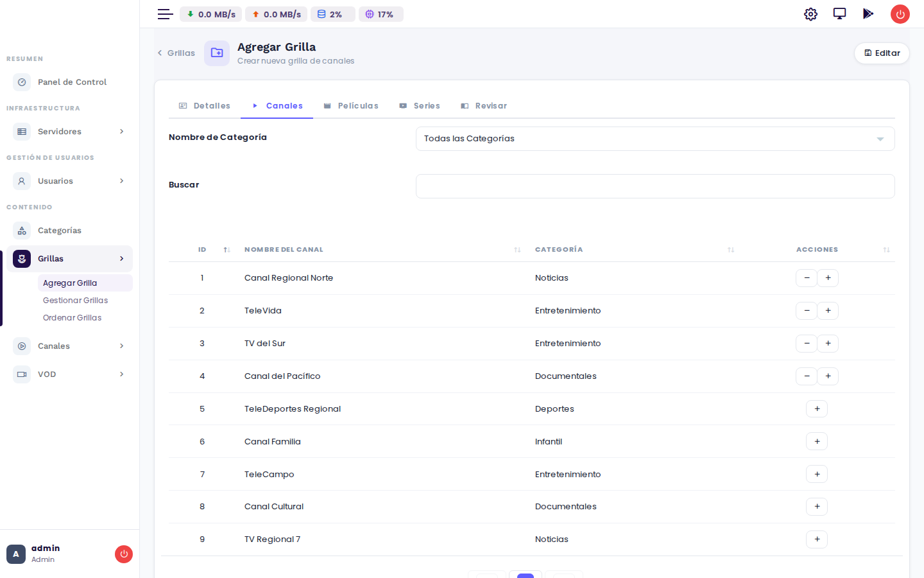The height and width of the screenshot is (578, 924).
Task: Sort table by Nombre del Canal column
Action: tap(382, 250)
